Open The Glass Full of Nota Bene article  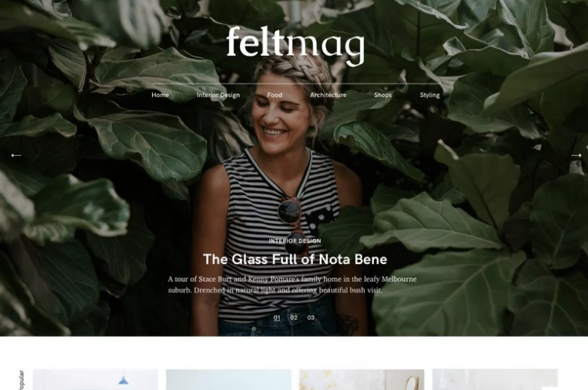coord(295,259)
